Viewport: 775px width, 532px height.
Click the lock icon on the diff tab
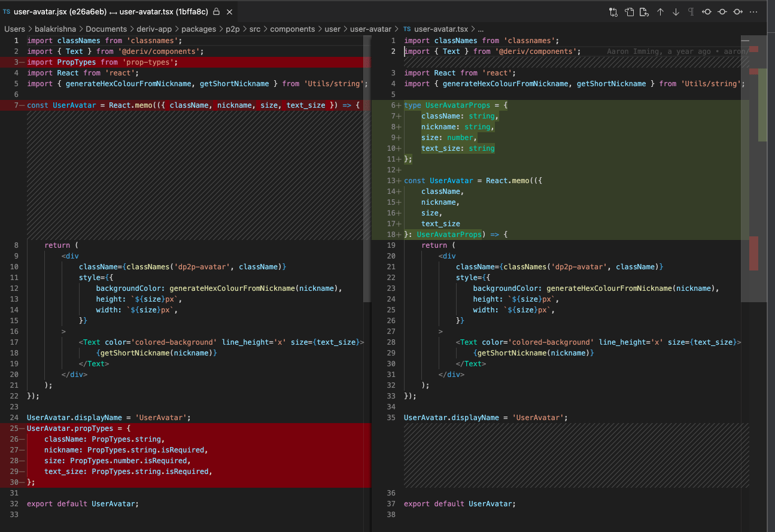pyautogui.click(x=216, y=12)
